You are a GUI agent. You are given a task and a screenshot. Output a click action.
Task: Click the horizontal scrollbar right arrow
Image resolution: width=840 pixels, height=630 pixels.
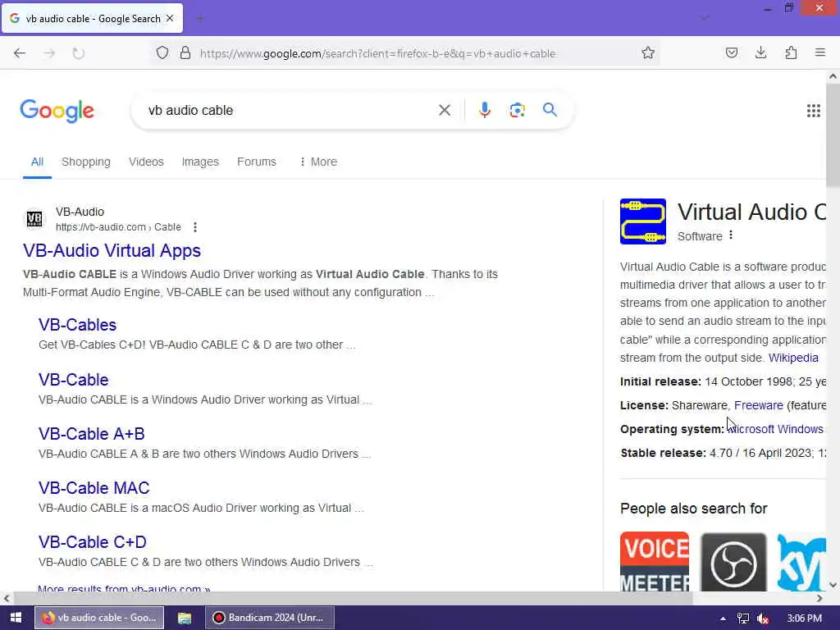pos(819,598)
